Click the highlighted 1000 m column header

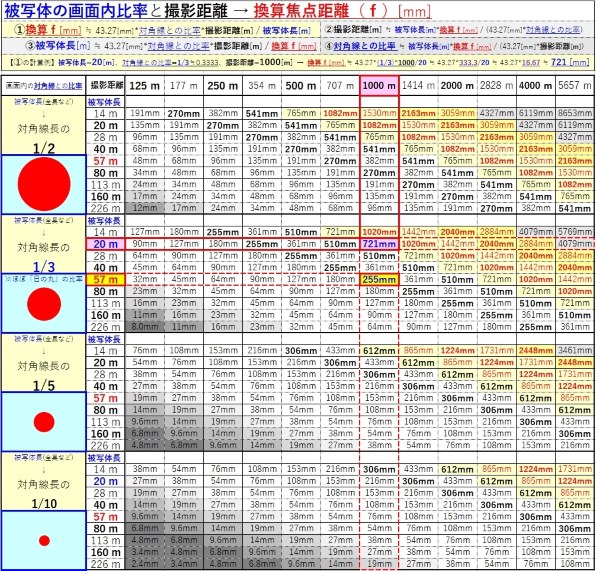click(379, 86)
